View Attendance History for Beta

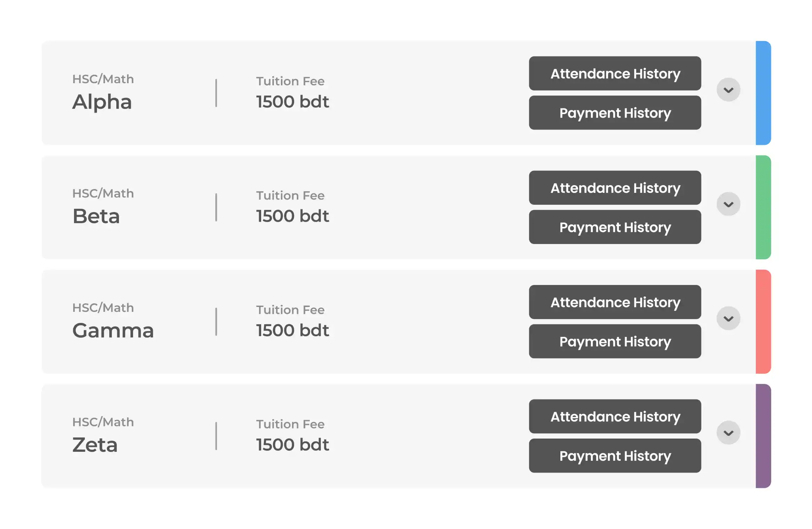(x=614, y=188)
